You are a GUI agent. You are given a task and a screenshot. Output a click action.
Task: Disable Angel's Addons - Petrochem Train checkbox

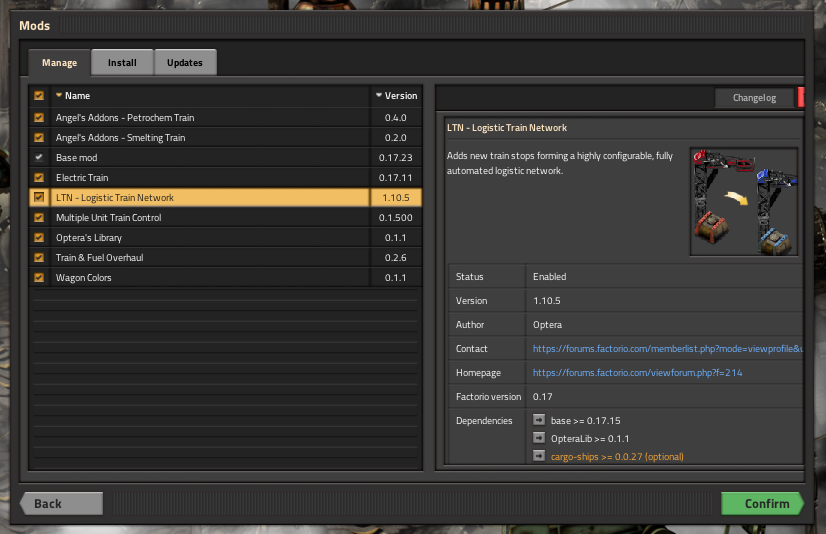(39, 117)
